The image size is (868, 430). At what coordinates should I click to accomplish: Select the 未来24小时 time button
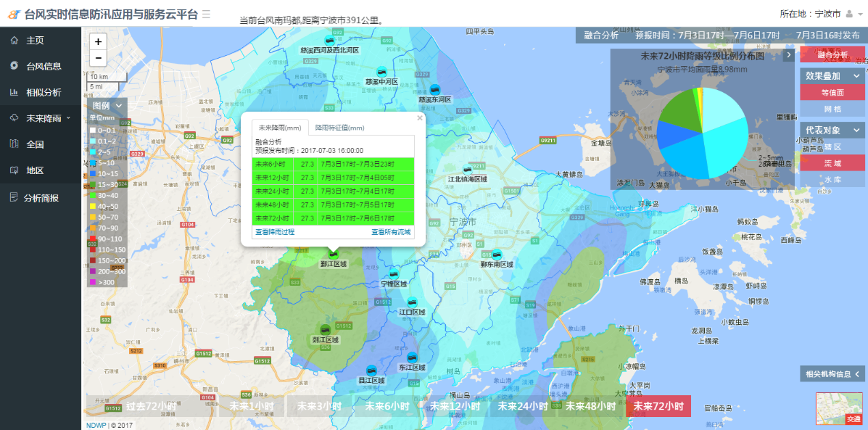pyautogui.click(x=522, y=406)
